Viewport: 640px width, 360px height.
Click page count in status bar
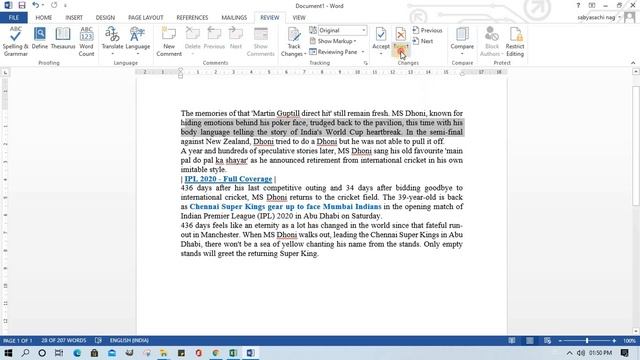point(18,340)
